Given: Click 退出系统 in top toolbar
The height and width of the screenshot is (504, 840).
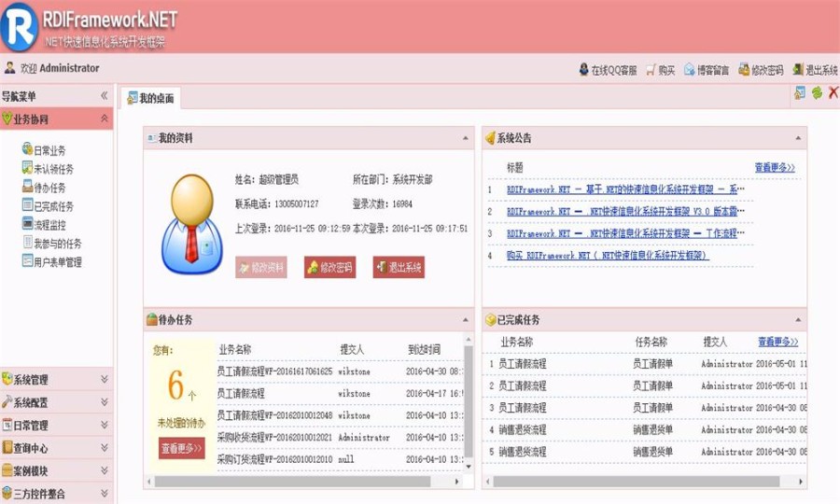Looking at the screenshot, I should [x=815, y=70].
